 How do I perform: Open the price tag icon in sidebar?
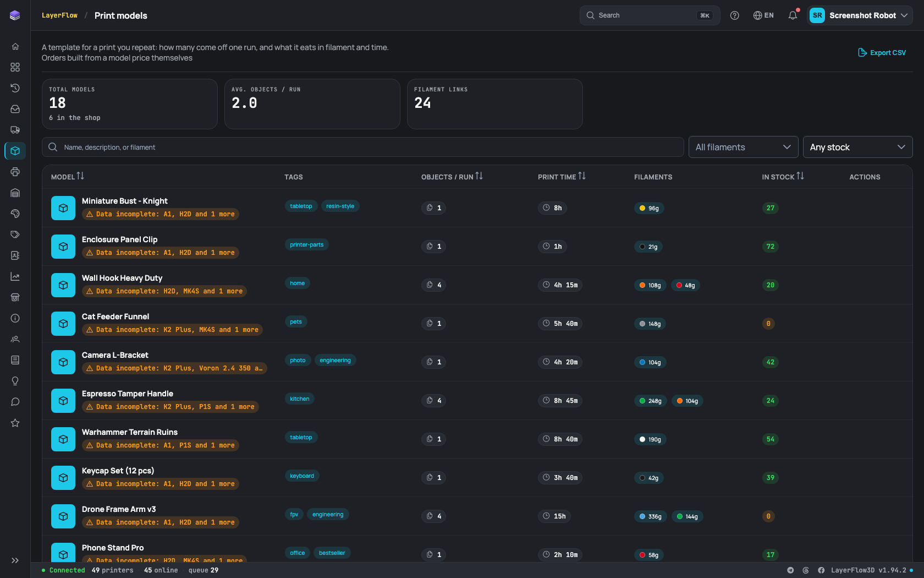[x=15, y=235]
